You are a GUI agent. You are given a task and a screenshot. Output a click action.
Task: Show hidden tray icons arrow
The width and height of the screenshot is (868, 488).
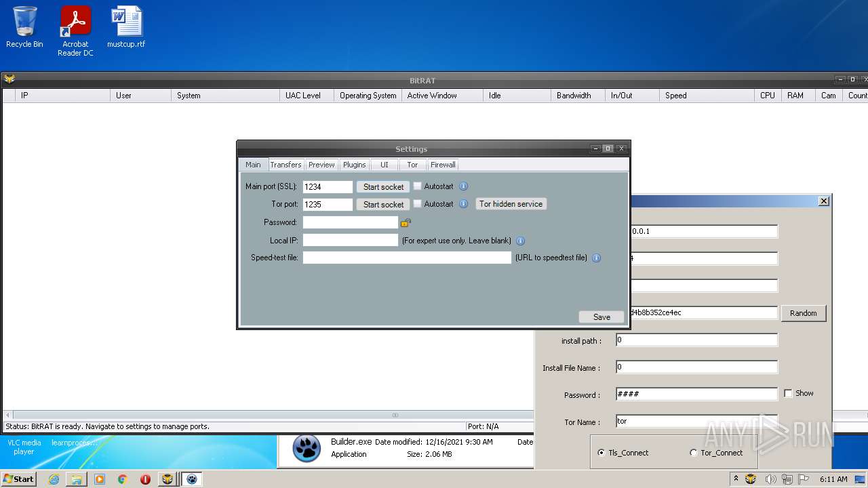[736, 479]
